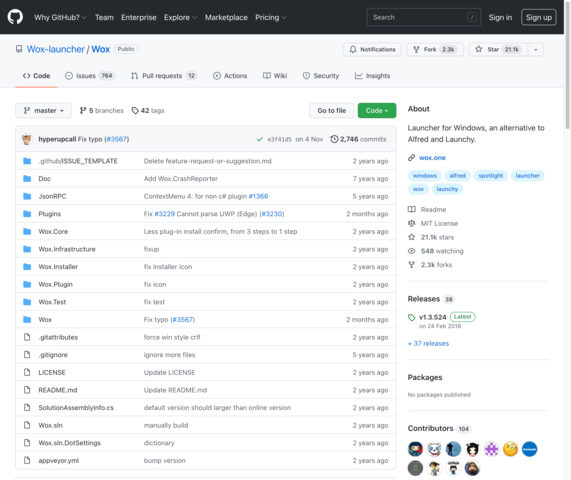Viewport: 571px width, 480px height.
Task: Open the commit history clock icon
Action: pos(334,139)
